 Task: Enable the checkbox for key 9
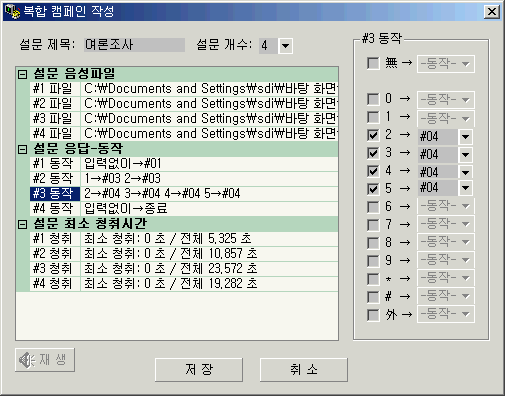(373, 261)
